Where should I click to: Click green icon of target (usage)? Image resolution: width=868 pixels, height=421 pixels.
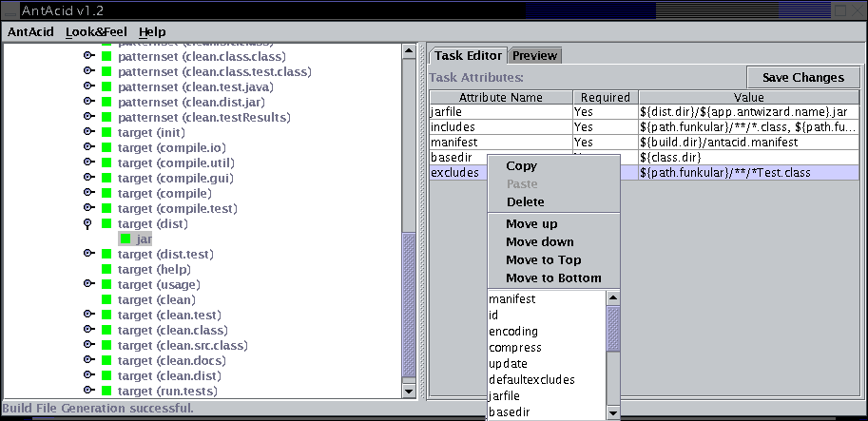[x=106, y=285]
